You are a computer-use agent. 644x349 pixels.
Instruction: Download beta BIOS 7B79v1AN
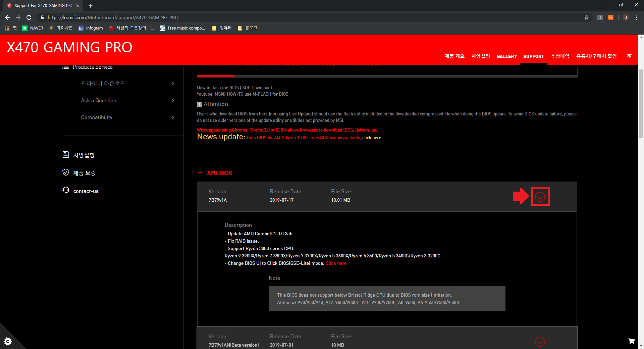pos(540,342)
